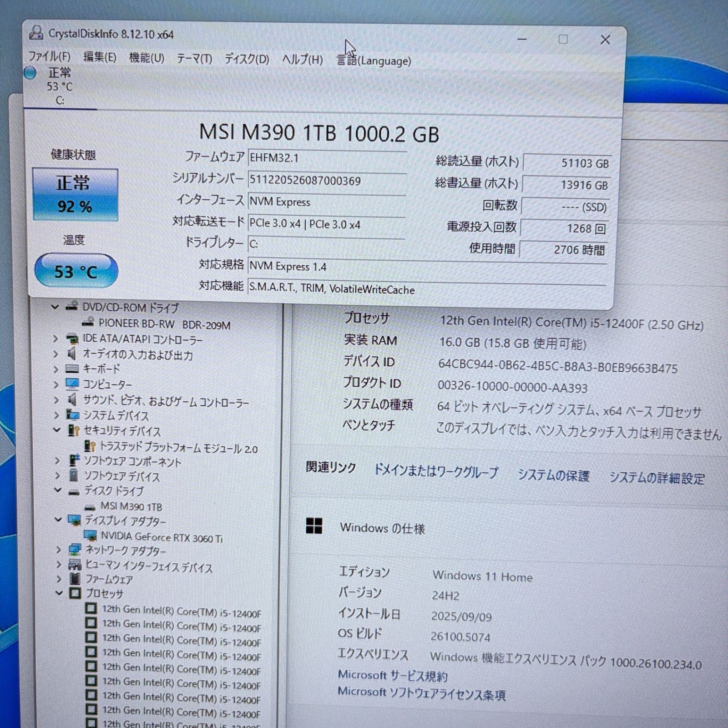
Task: Open the 編集(E) menu
Action: 100,57
